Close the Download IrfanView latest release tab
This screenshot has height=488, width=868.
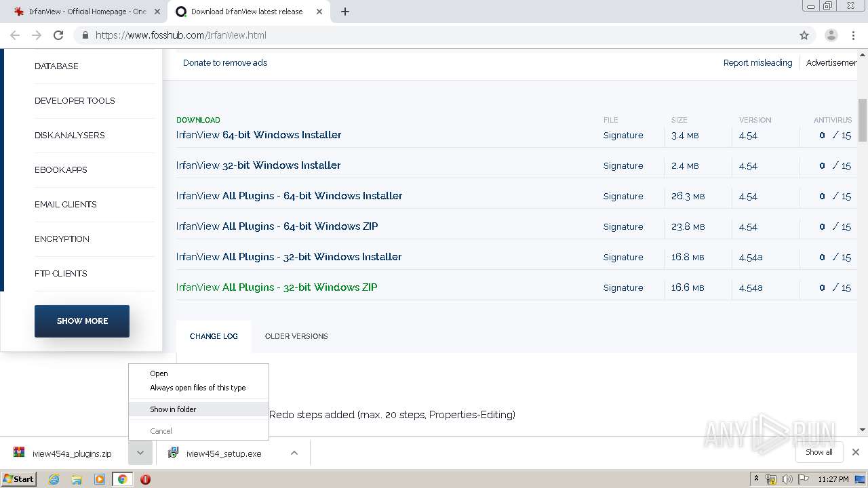(x=319, y=12)
